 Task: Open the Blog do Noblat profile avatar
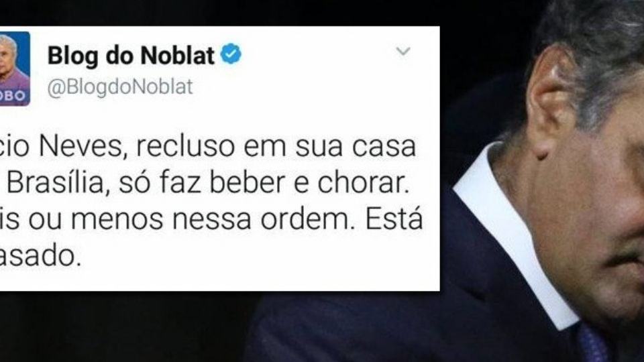pyautogui.click(x=14, y=68)
